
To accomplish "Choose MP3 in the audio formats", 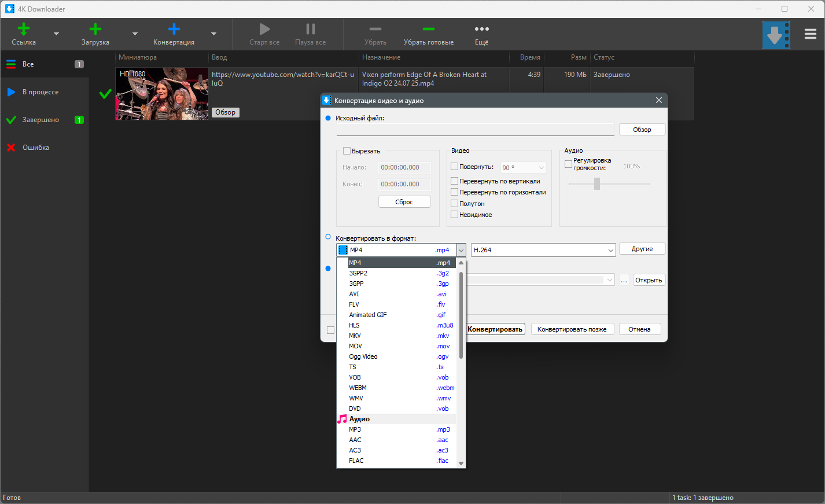I will [x=355, y=429].
